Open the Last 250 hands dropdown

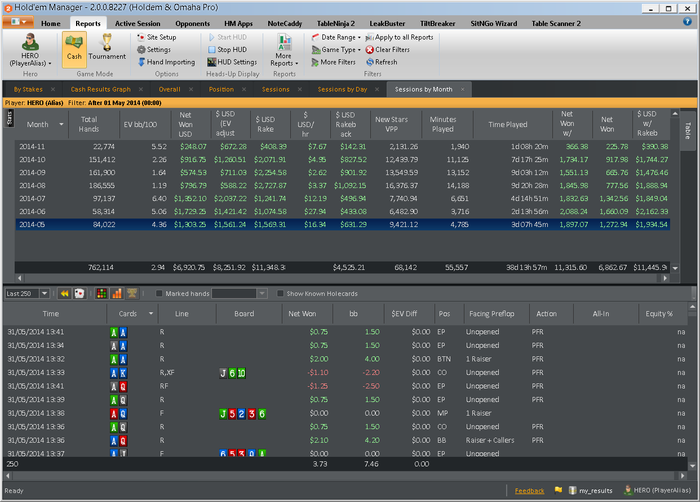click(45, 293)
